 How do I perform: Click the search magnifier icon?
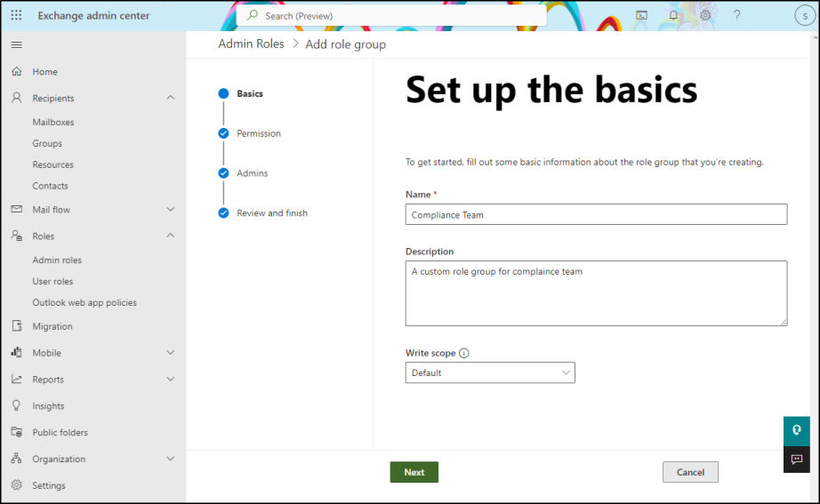[253, 15]
